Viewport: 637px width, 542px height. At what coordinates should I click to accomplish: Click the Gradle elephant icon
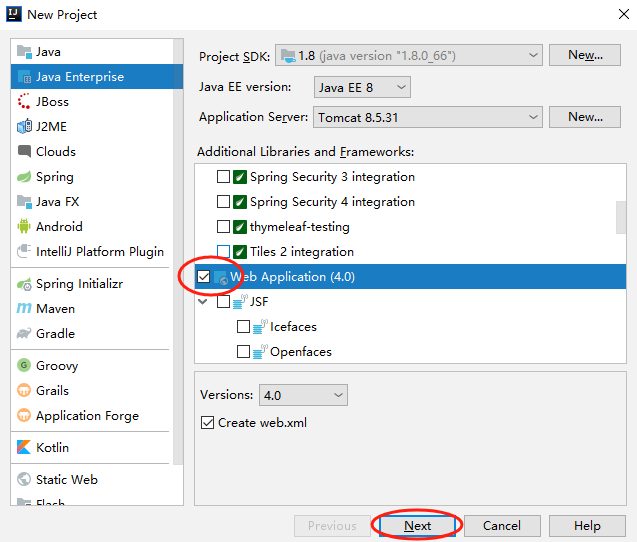click(x=24, y=334)
